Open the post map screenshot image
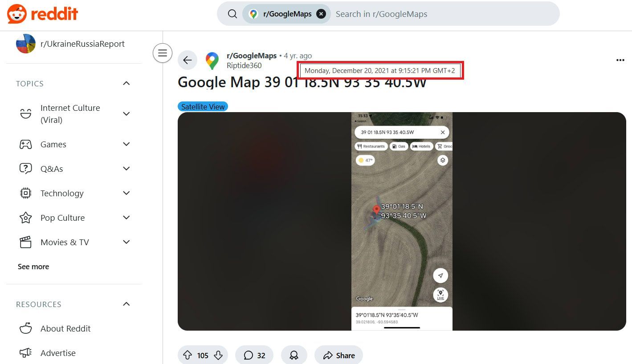The image size is (632, 364). [x=402, y=221]
